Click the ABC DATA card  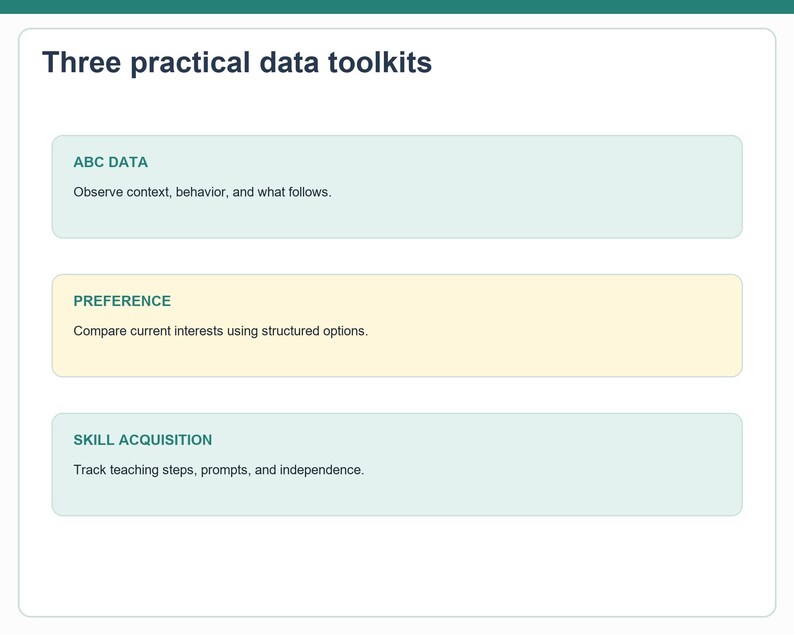tap(397, 186)
